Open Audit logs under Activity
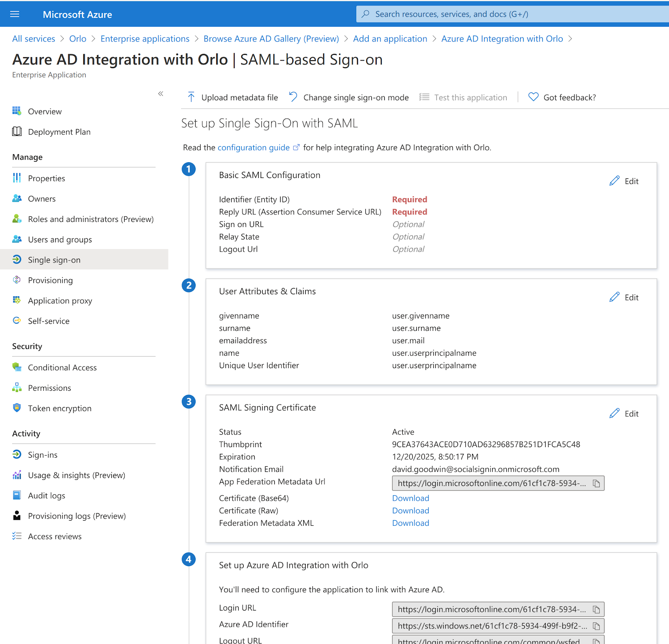Image resolution: width=669 pixels, height=644 pixels. [x=46, y=496]
